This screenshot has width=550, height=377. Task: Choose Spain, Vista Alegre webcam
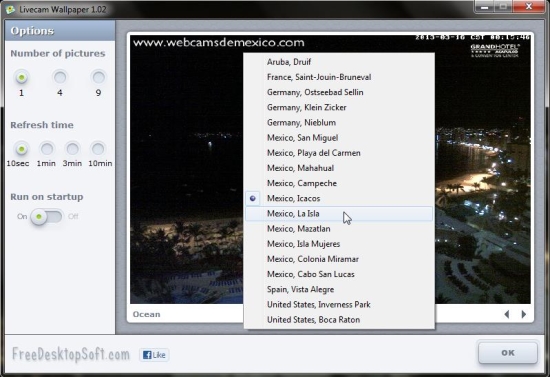click(x=339, y=289)
